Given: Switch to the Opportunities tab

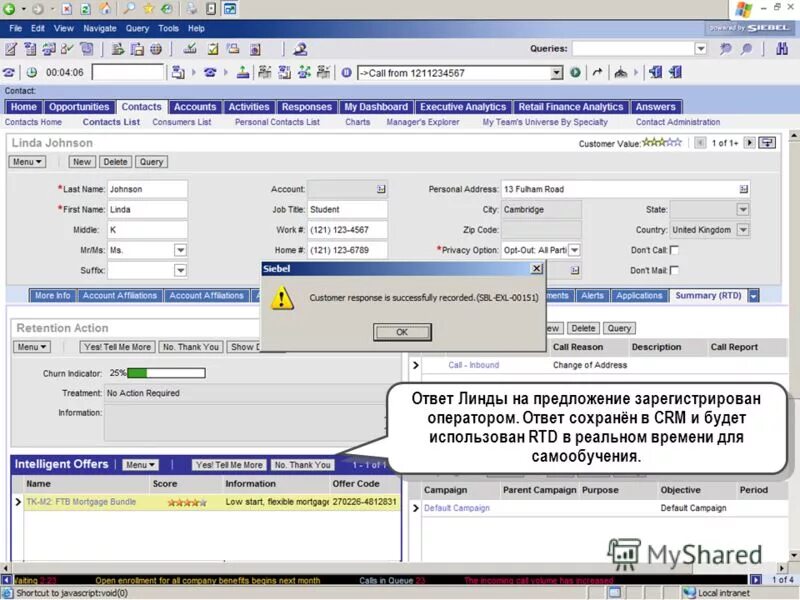Looking at the screenshot, I should tap(79, 107).
